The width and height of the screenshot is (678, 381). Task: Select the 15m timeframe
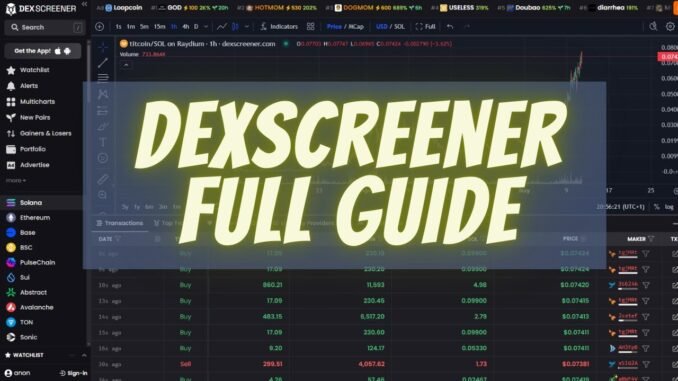tap(160, 27)
